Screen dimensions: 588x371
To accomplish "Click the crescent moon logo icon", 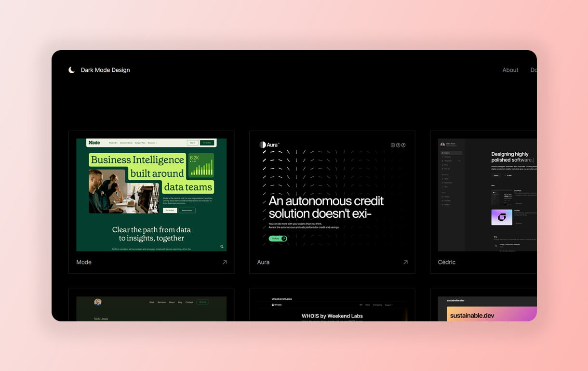I will pyautogui.click(x=71, y=70).
